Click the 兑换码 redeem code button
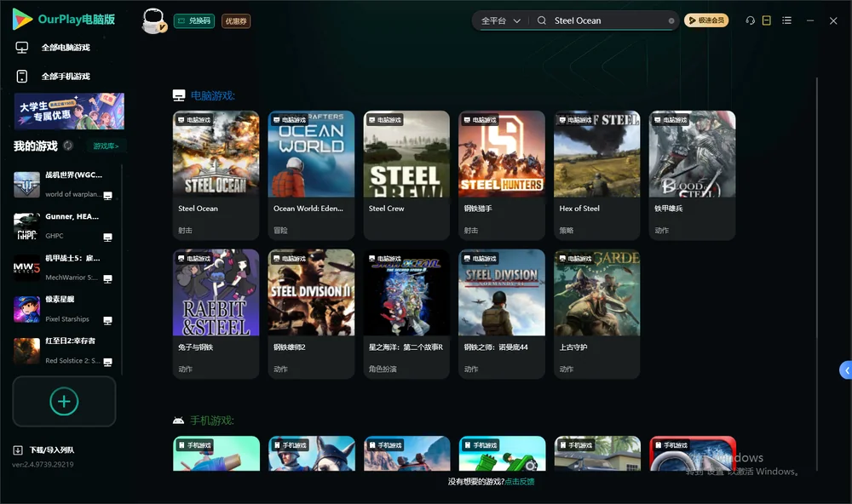The image size is (852, 504). 194,20
